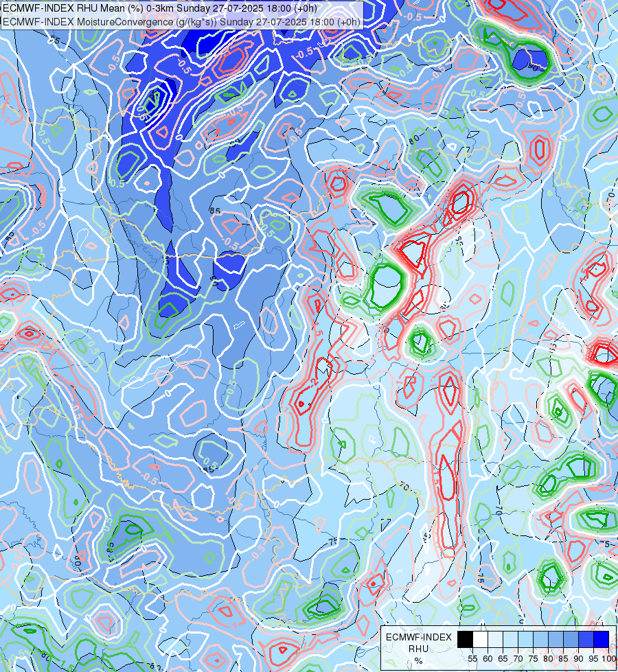The image size is (618, 672).
Task: Click the darkest blue 95-100% legend swatch
Action: pyautogui.click(x=602, y=640)
